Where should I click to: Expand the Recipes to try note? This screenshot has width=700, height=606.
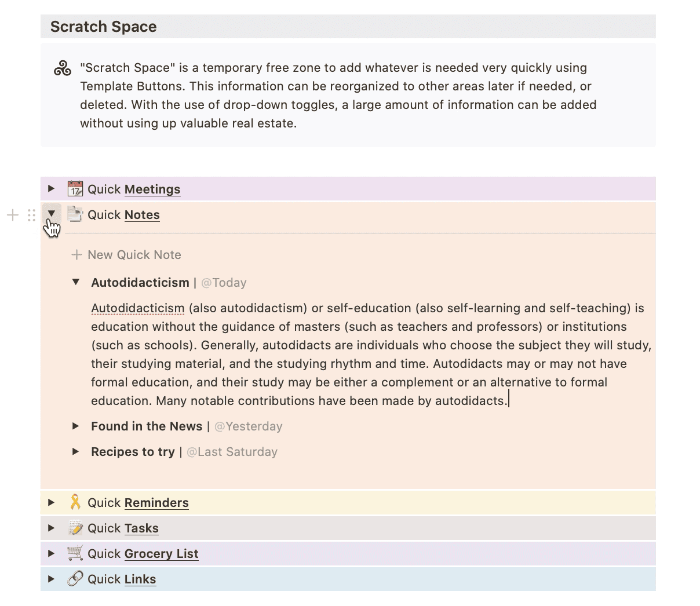coord(76,451)
